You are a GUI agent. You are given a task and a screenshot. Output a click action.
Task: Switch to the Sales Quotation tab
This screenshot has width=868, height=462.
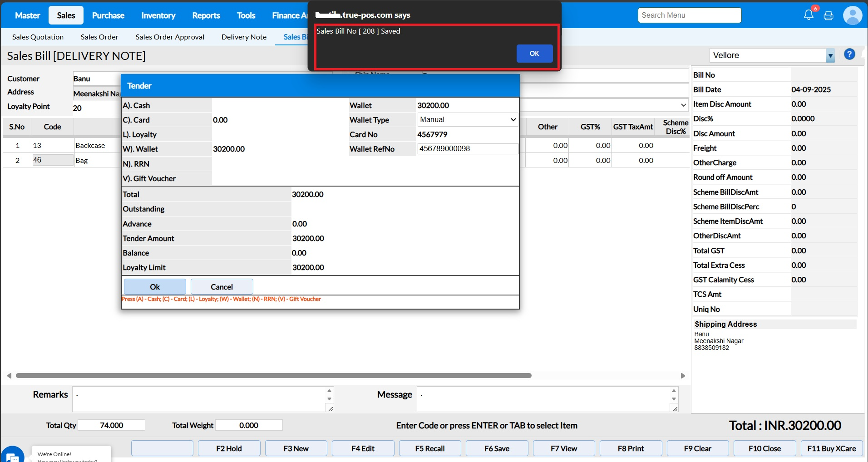tap(38, 37)
